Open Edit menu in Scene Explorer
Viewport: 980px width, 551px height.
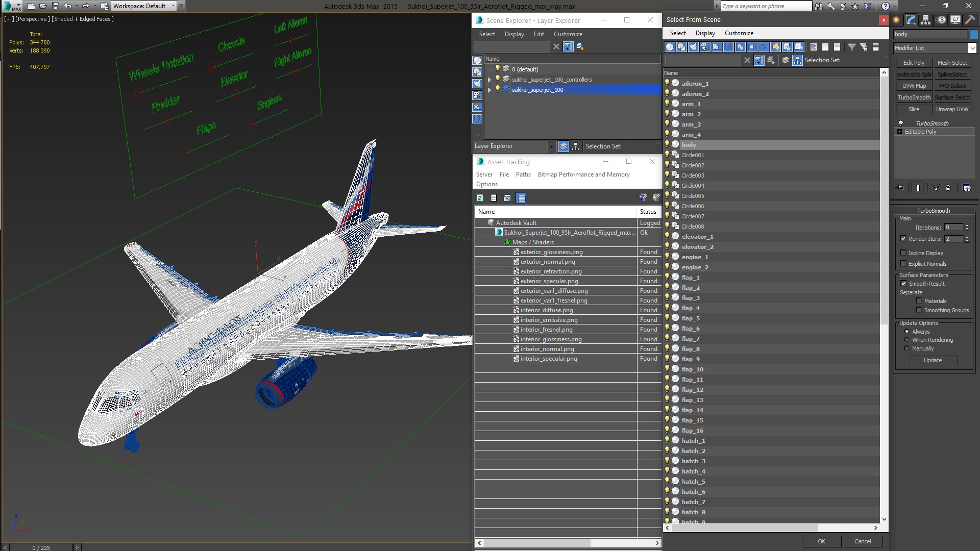coord(538,34)
